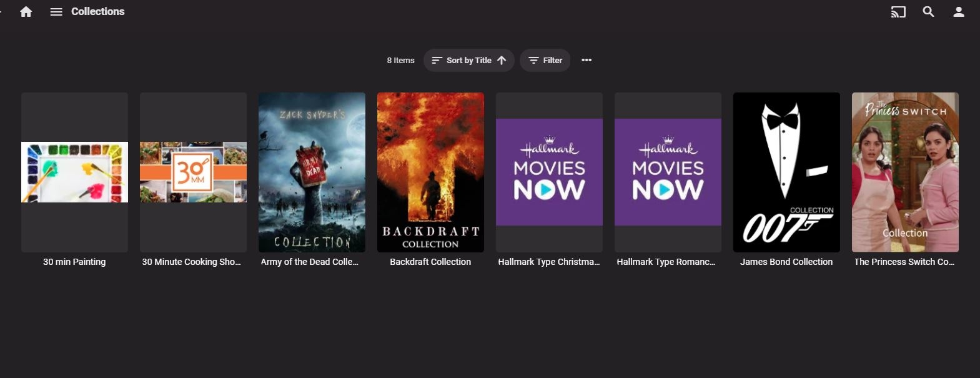The height and width of the screenshot is (378, 980).
Task: Click the Collections page heading
Action: [98, 11]
